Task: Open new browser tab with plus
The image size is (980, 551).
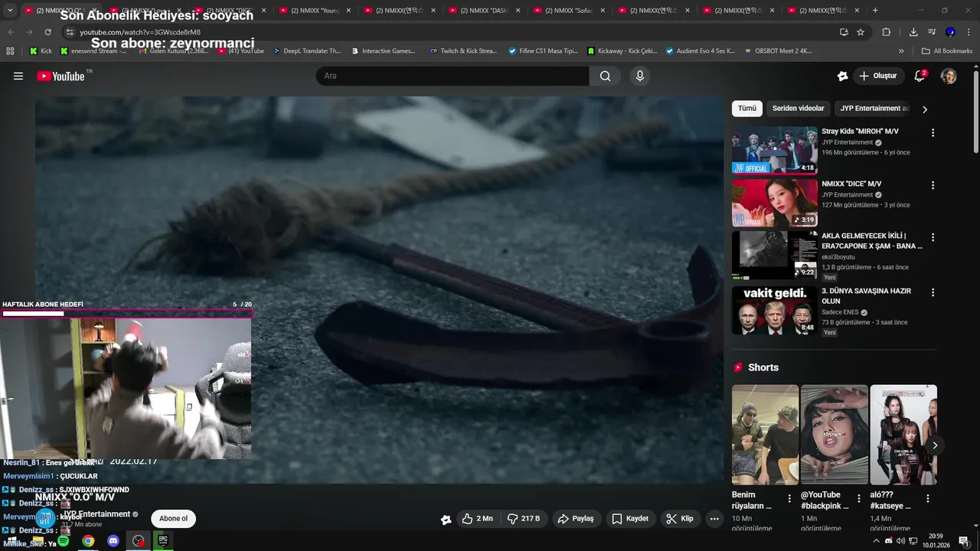Action: coord(875,11)
